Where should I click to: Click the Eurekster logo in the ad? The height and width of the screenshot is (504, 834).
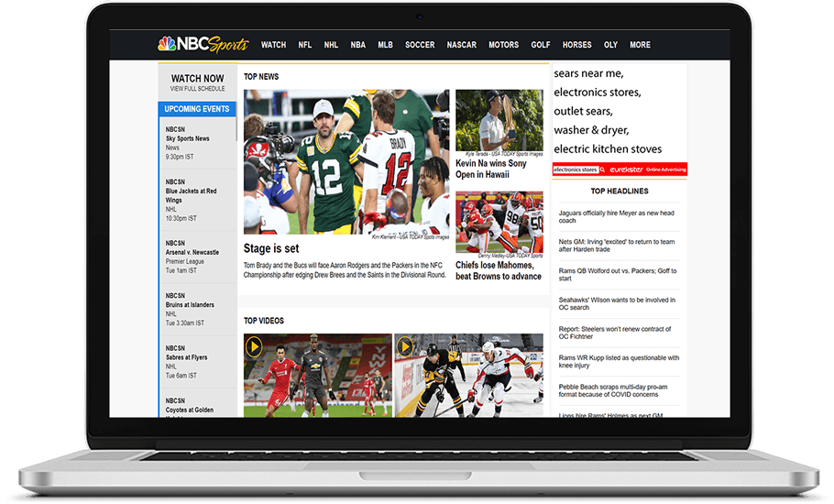tap(626, 170)
